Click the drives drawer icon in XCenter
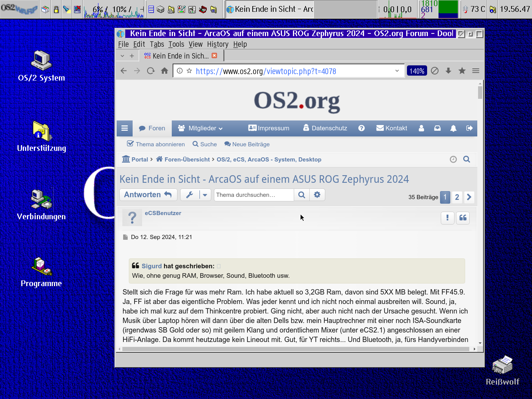Viewport: 532px width, 399px height. point(151,9)
